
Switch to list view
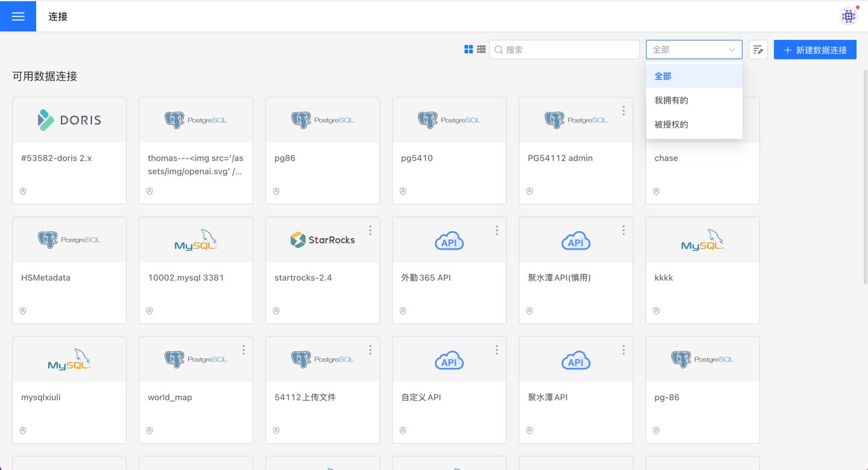pos(481,49)
